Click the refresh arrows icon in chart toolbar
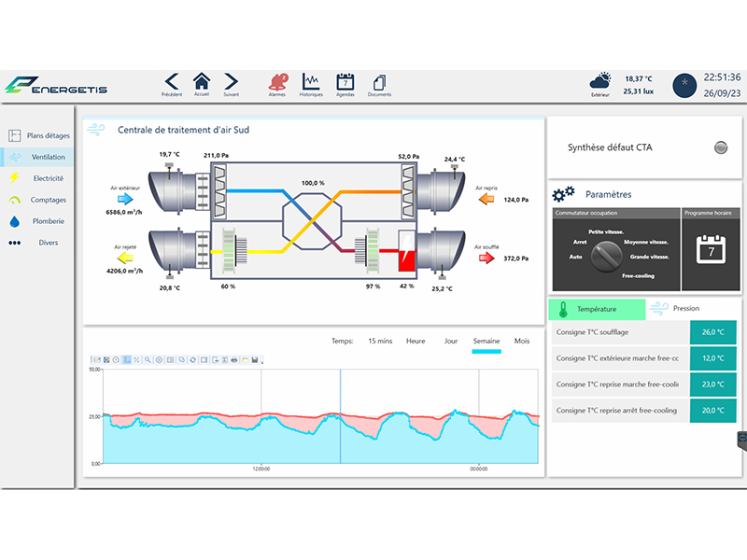The width and height of the screenshot is (747, 560). (193, 360)
